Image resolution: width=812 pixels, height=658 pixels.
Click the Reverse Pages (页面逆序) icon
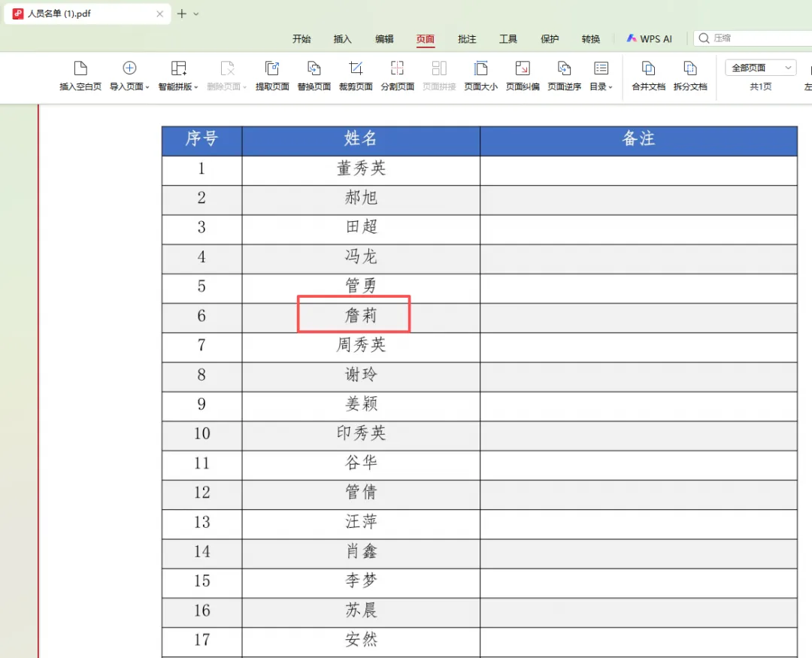point(564,68)
